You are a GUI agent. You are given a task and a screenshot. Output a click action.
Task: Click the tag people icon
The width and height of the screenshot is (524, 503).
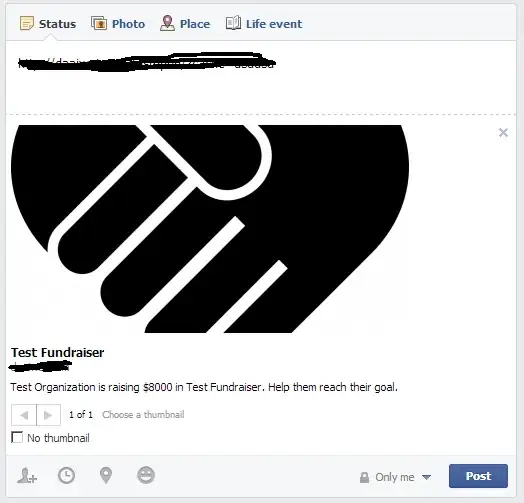click(27, 475)
